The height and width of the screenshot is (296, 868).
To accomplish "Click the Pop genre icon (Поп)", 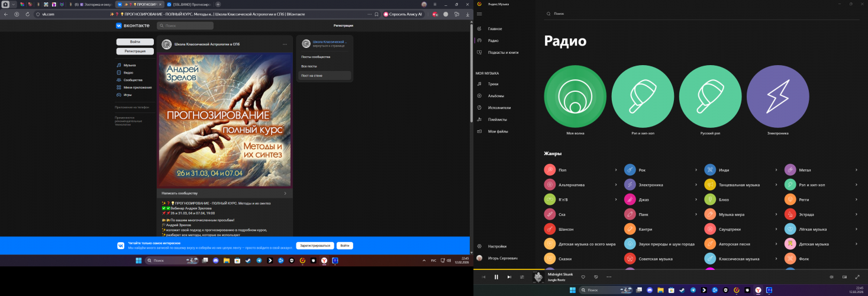I will (x=550, y=170).
